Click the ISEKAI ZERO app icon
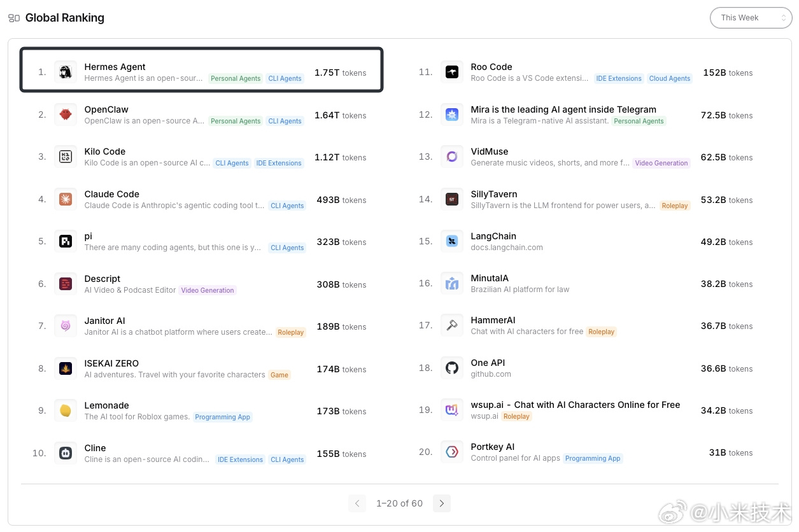Viewport: 799px width, 532px height. [x=66, y=368]
